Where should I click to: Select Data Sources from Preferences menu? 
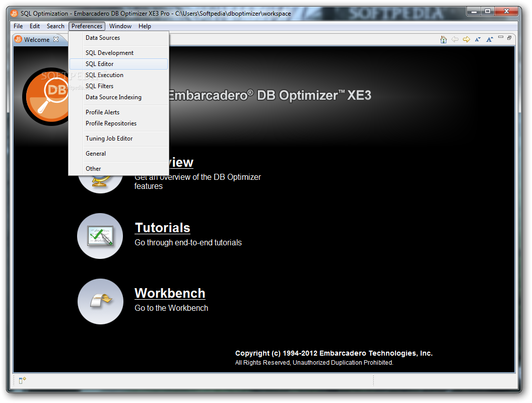pyautogui.click(x=119, y=38)
